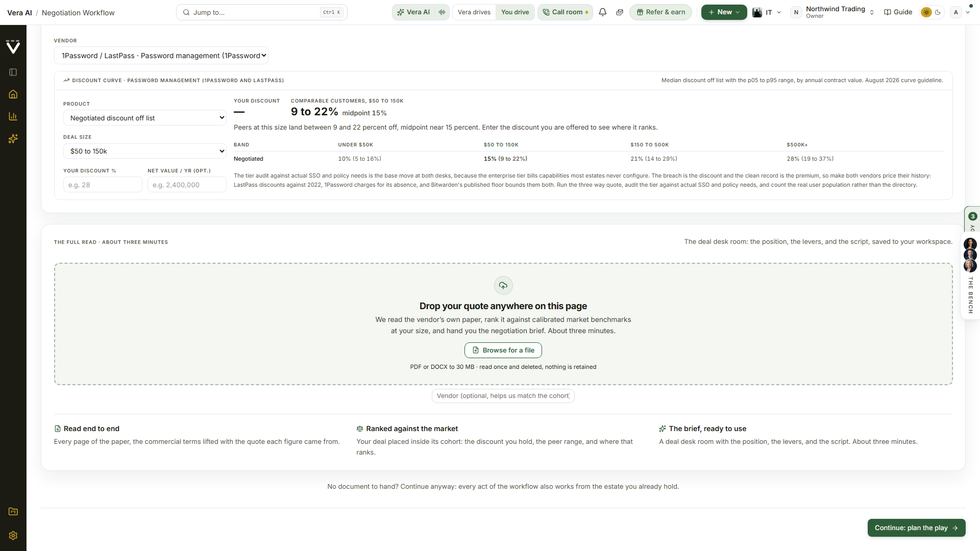
Task: Open the Vera AI assistant button
Action: click(414, 12)
